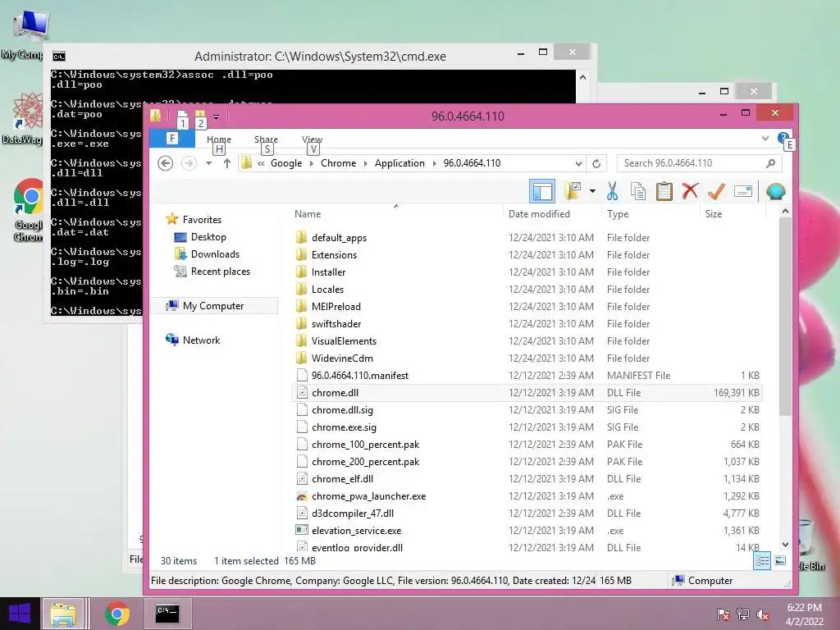Image resolution: width=840 pixels, height=630 pixels.
Task: Select Desktop under Favorites
Action: point(208,237)
